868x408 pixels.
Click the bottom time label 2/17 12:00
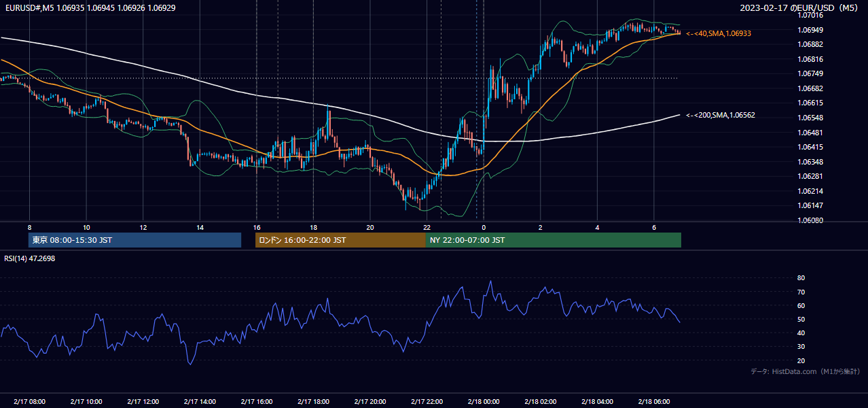coord(143,402)
